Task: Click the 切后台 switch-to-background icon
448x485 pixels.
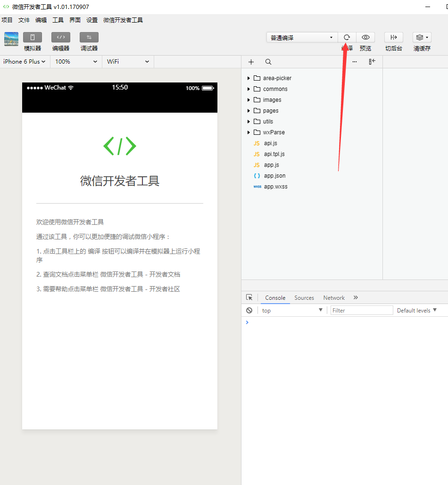Action: pyautogui.click(x=394, y=37)
